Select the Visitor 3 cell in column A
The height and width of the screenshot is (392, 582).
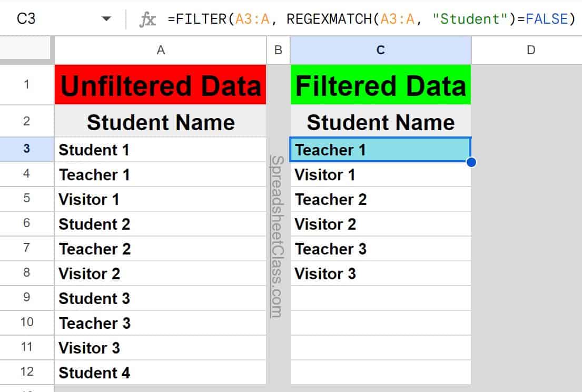[x=160, y=348]
